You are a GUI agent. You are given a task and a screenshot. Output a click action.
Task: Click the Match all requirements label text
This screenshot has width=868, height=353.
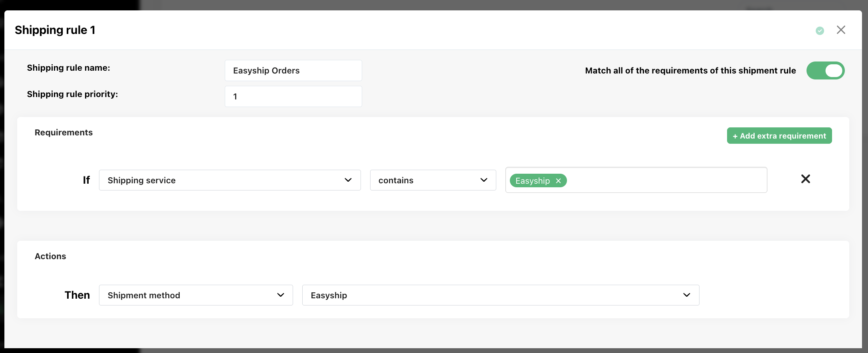click(690, 71)
